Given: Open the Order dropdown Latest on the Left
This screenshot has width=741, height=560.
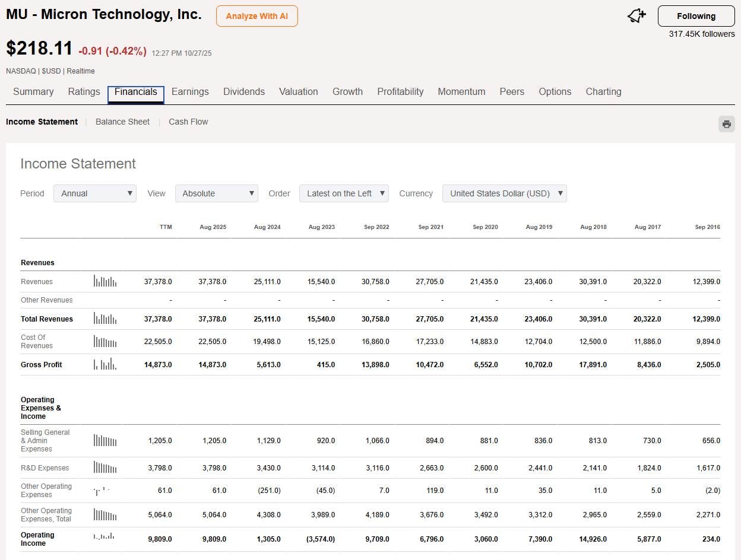Looking at the screenshot, I should [x=344, y=193].
